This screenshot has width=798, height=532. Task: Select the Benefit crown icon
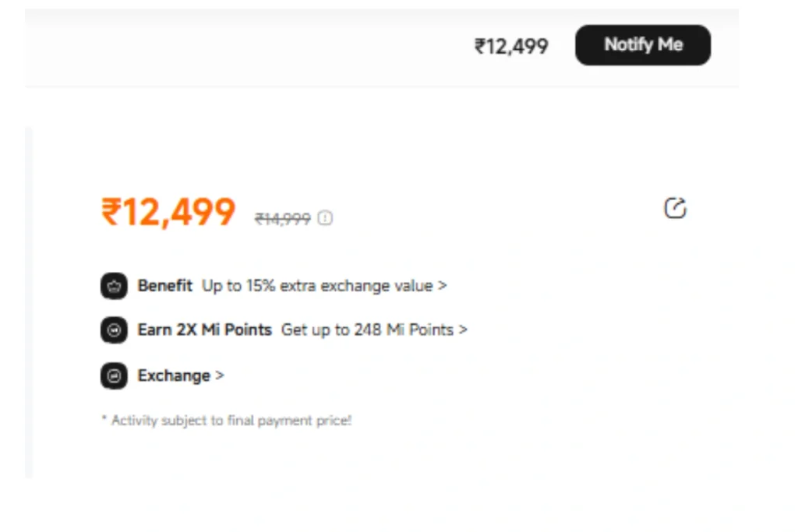pos(114,287)
